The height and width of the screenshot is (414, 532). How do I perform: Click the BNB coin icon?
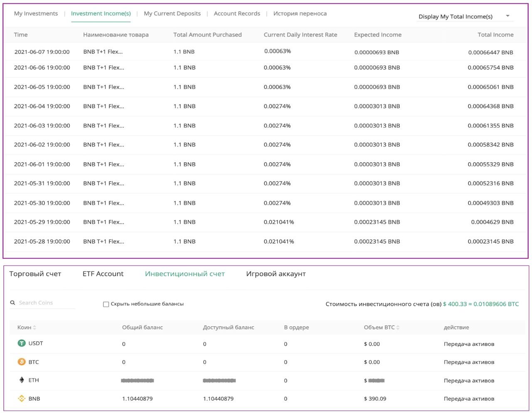coord(22,399)
